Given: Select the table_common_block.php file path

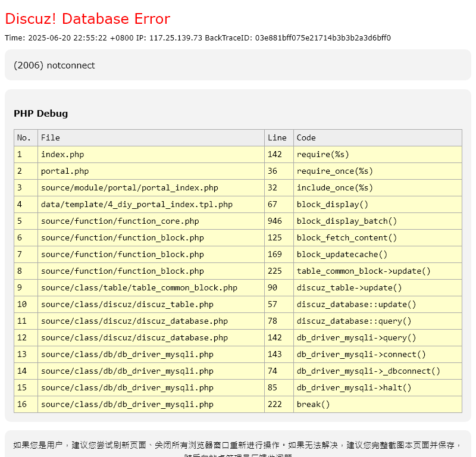Looking at the screenshot, I should click(139, 288).
